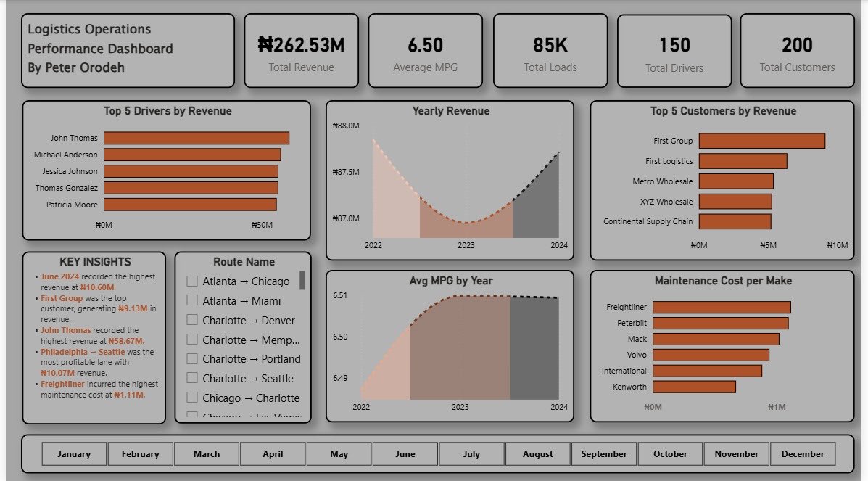This screenshot has width=868, height=481.
Task: Filter by February month button
Action: [141, 454]
